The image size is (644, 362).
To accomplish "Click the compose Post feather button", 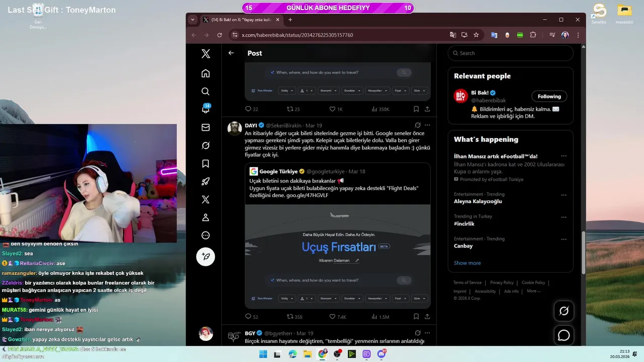I will coord(205,256).
